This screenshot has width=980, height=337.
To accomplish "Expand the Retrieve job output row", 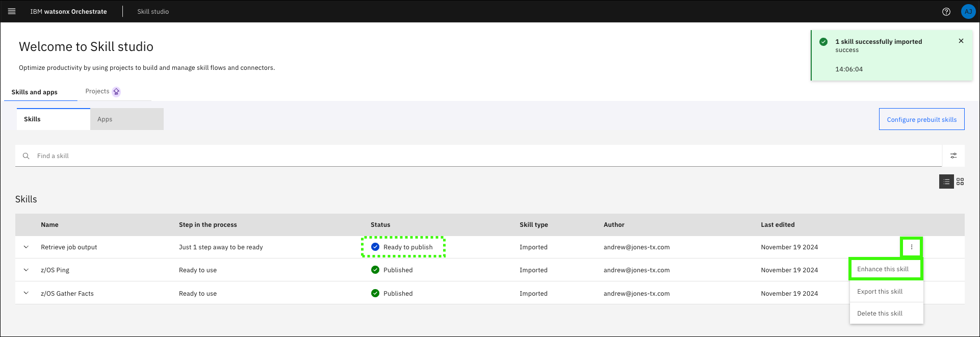I will click(x=26, y=247).
